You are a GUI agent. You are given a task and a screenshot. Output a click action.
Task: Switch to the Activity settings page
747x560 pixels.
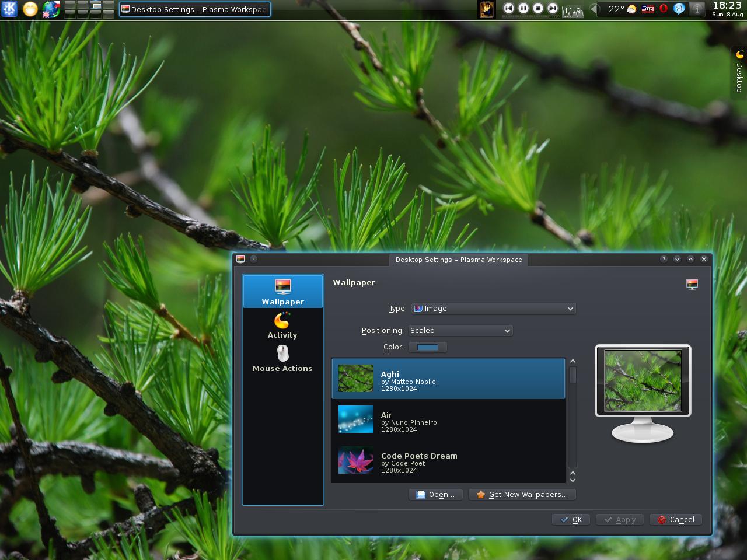282,325
